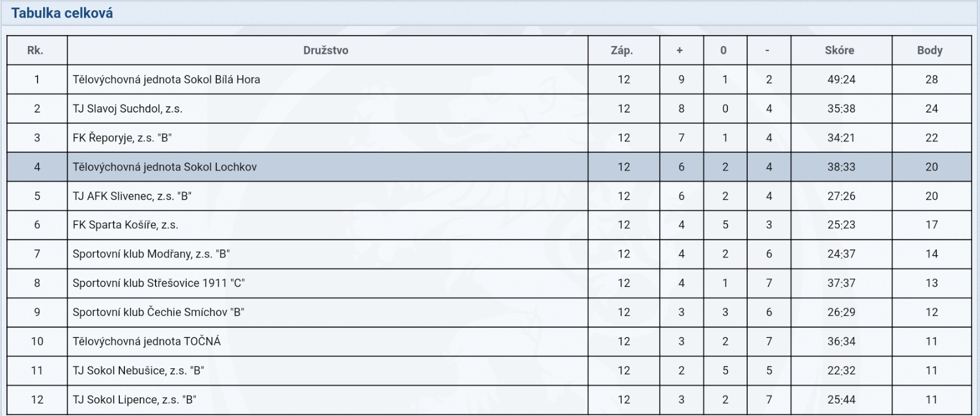Open TJ Sokol Nebušice, z.s. "B"

(x=138, y=371)
